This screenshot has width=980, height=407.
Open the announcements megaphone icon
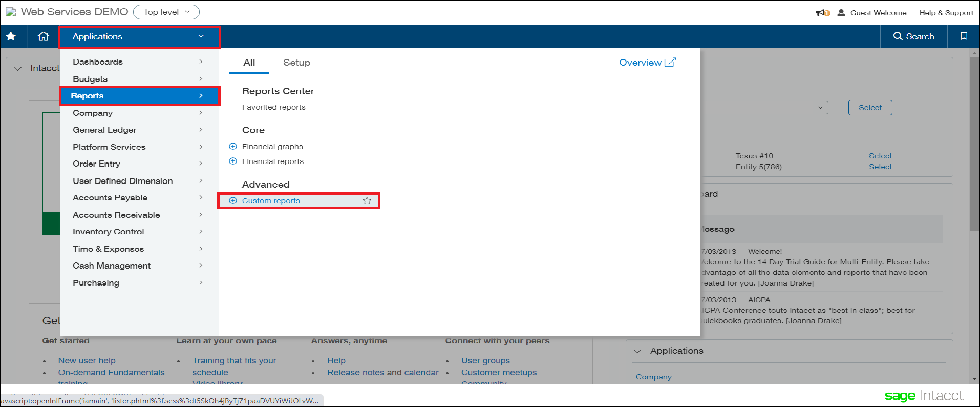(x=822, y=13)
